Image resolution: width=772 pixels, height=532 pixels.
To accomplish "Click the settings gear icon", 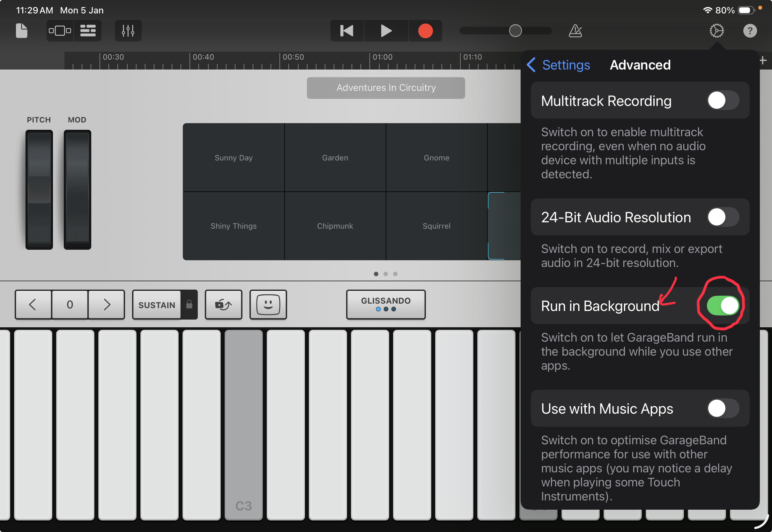I will pos(716,31).
